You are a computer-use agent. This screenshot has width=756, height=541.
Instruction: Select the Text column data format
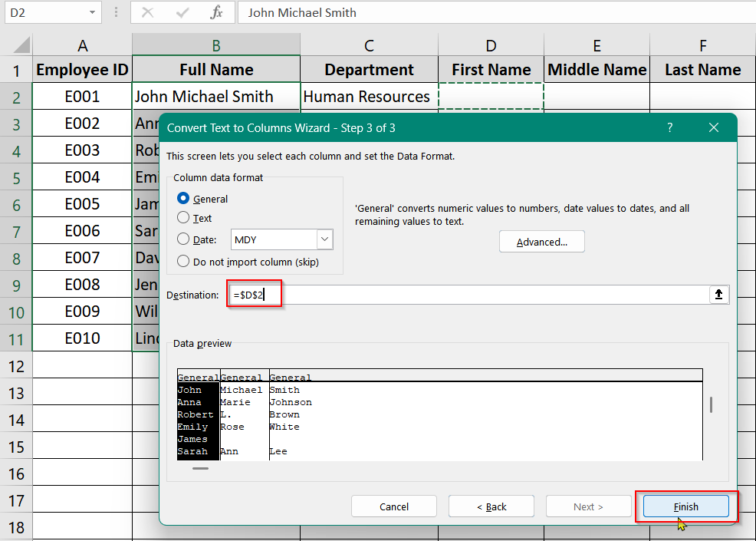183,218
